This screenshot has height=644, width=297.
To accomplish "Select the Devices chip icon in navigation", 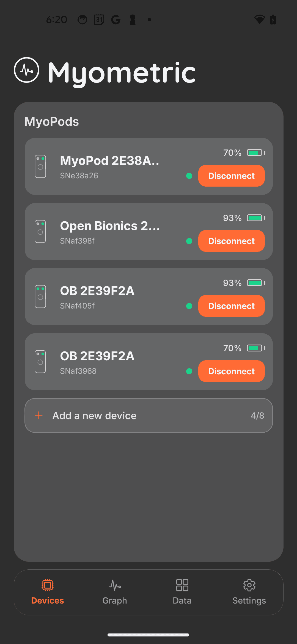I will pos(47,585).
